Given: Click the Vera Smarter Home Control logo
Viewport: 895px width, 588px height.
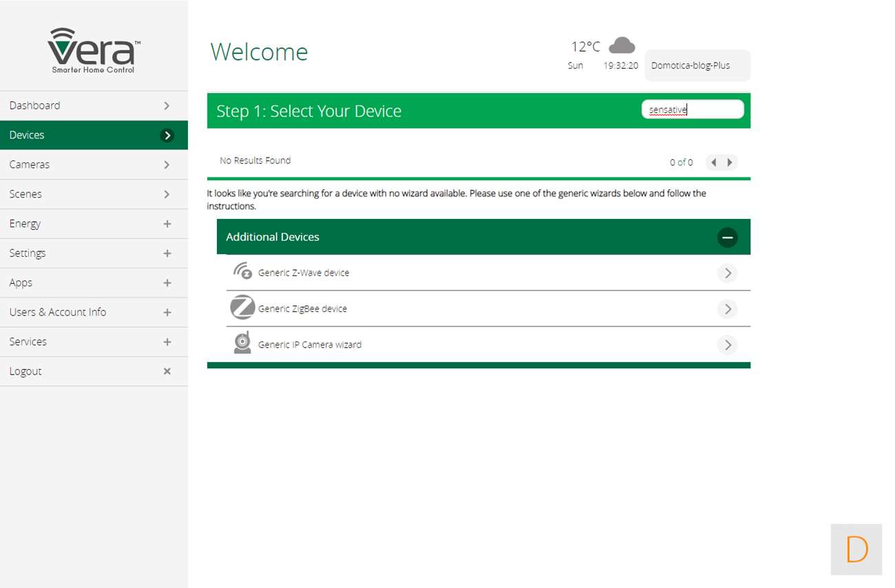Looking at the screenshot, I should 94,50.
